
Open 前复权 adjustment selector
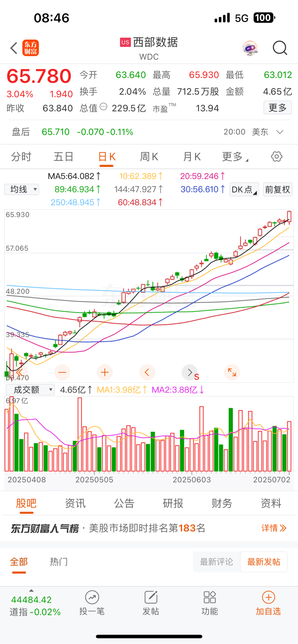pyautogui.click(x=277, y=189)
